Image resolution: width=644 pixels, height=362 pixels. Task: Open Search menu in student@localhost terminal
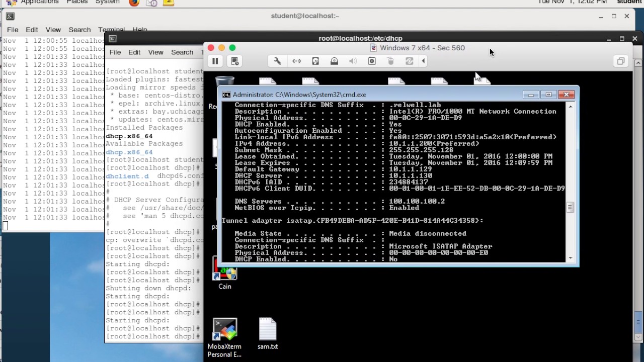pyautogui.click(x=79, y=30)
